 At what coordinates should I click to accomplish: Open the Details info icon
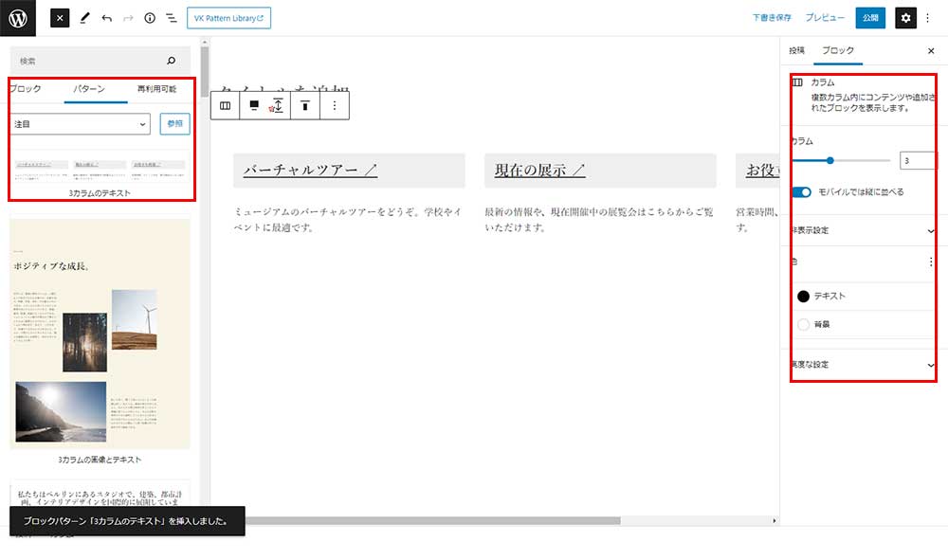tap(150, 18)
